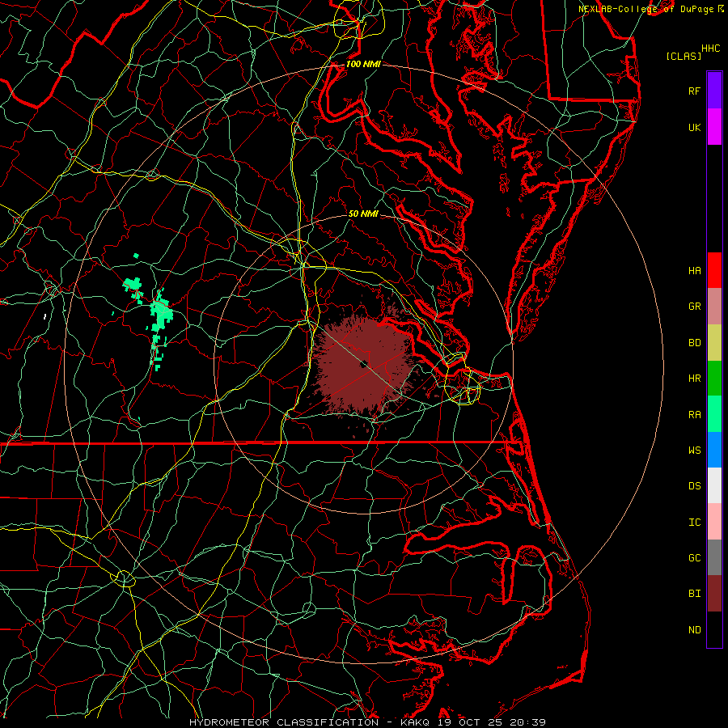
Task: Click the WS legend label
Action: click(x=694, y=451)
